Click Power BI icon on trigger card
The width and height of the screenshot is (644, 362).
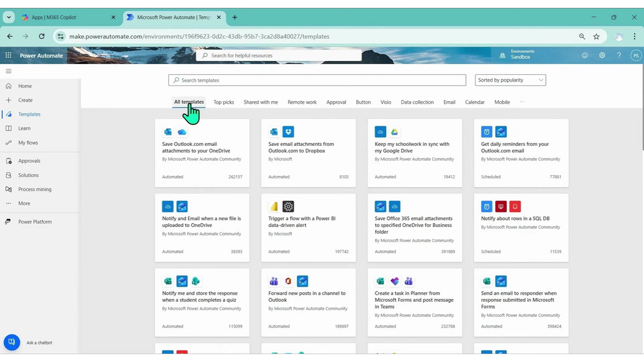click(274, 206)
